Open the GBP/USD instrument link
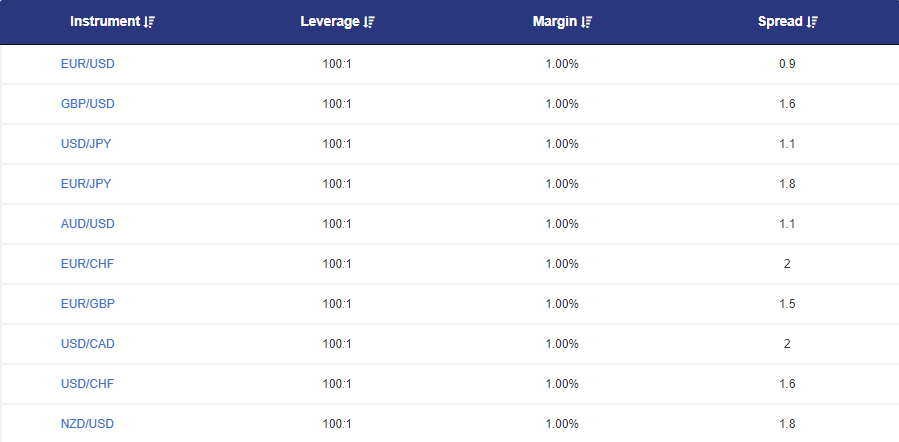The image size is (899, 442). coord(88,104)
